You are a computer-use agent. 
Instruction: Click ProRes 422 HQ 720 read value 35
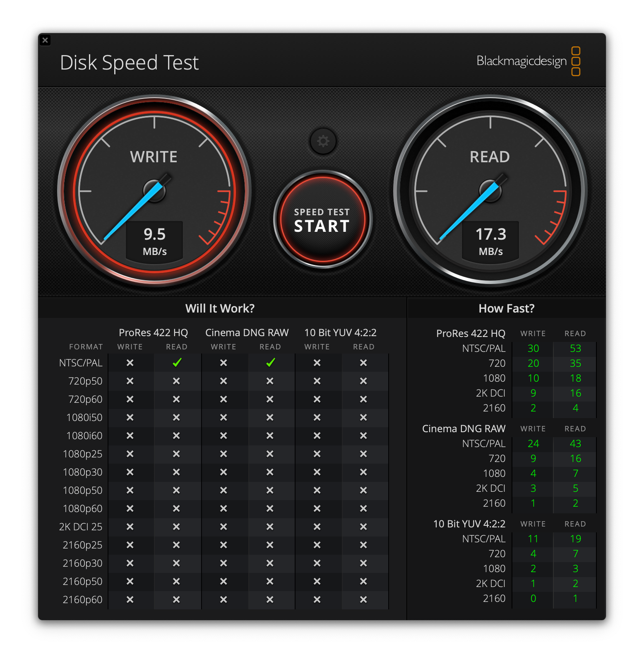click(575, 363)
